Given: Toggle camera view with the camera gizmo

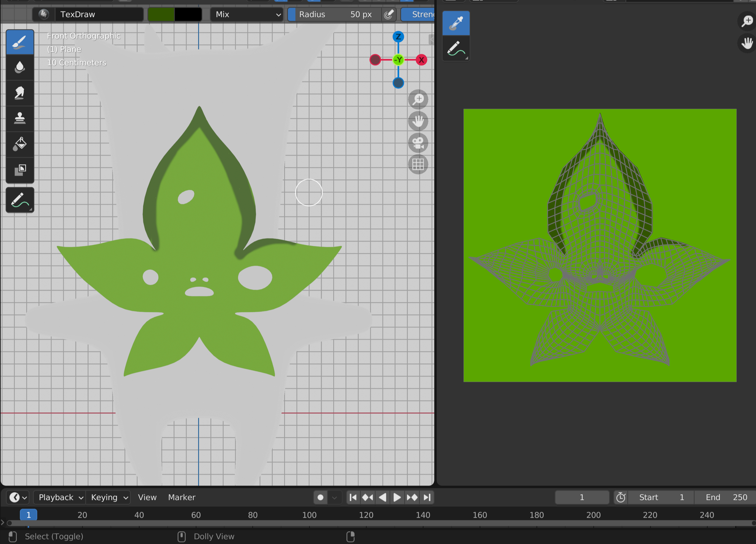Looking at the screenshot, I should (418, 143).
